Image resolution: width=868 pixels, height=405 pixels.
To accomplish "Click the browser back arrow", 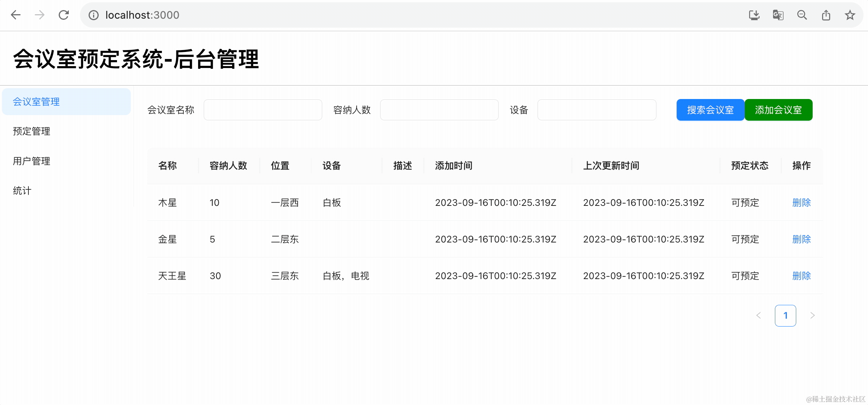I will point(16,15).
